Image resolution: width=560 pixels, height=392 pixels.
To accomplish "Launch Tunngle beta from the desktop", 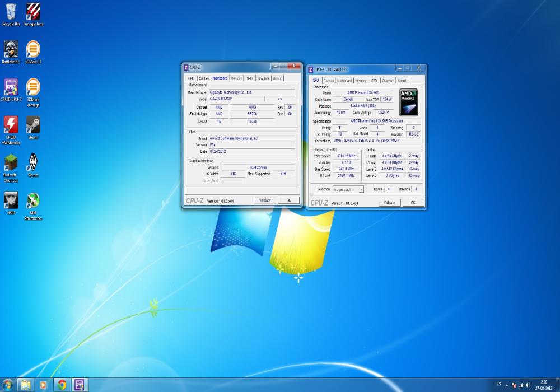I will 33,15.
